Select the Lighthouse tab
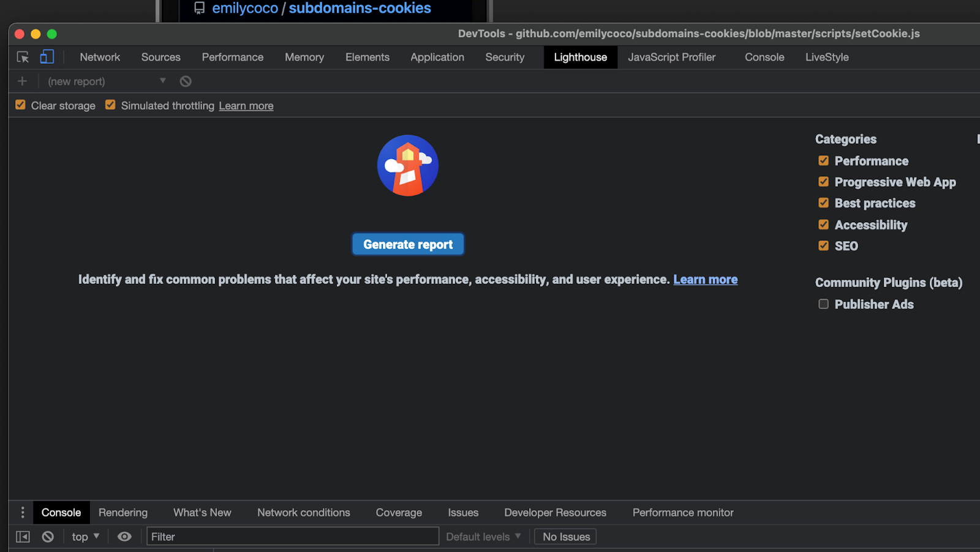This screenshot has width=980, height=552. click(581, 57)
